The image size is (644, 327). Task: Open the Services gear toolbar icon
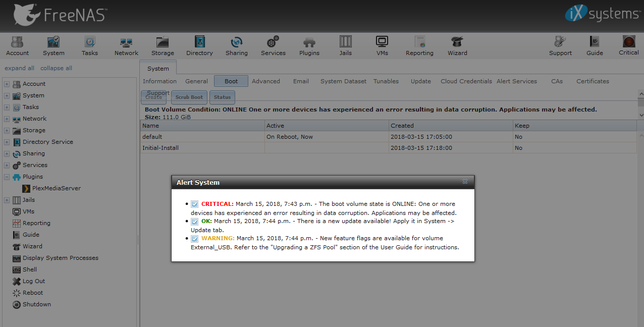[x=273, y=45]
